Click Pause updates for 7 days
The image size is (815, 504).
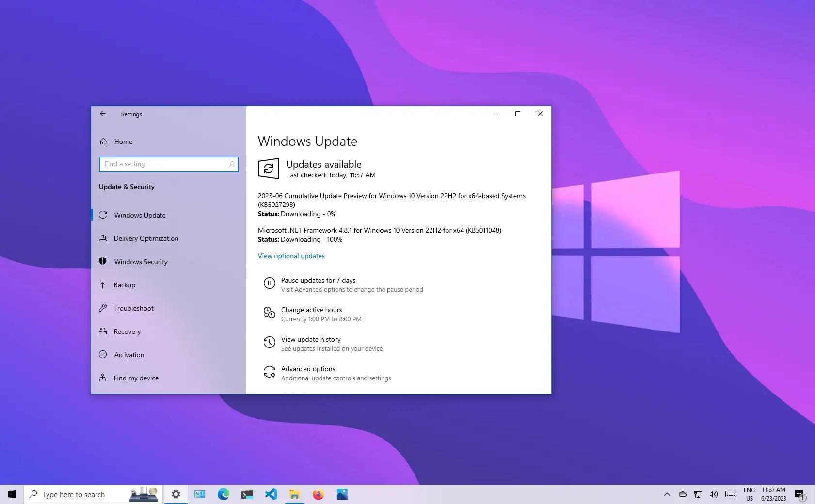[x=319, y=280]
